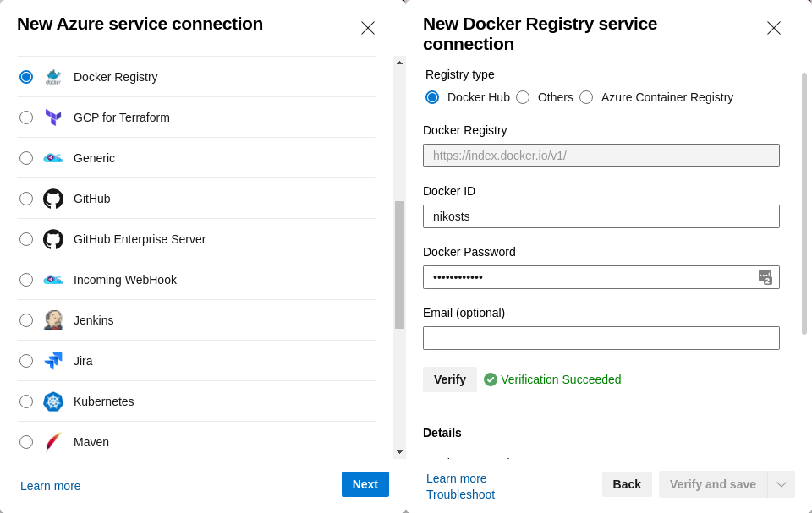Select the GitHub radio button
The width and height of the screenshot is (812, 513).
coord(26,199)
